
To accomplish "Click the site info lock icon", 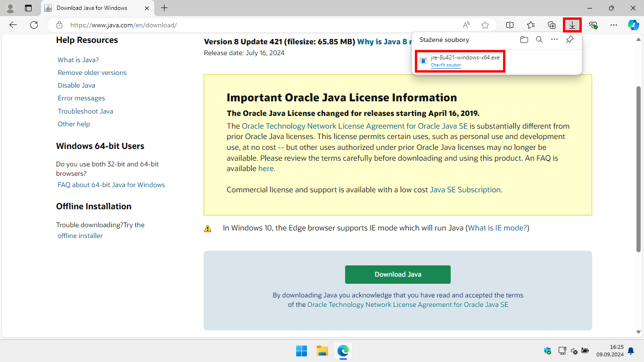I will (59, 25).
